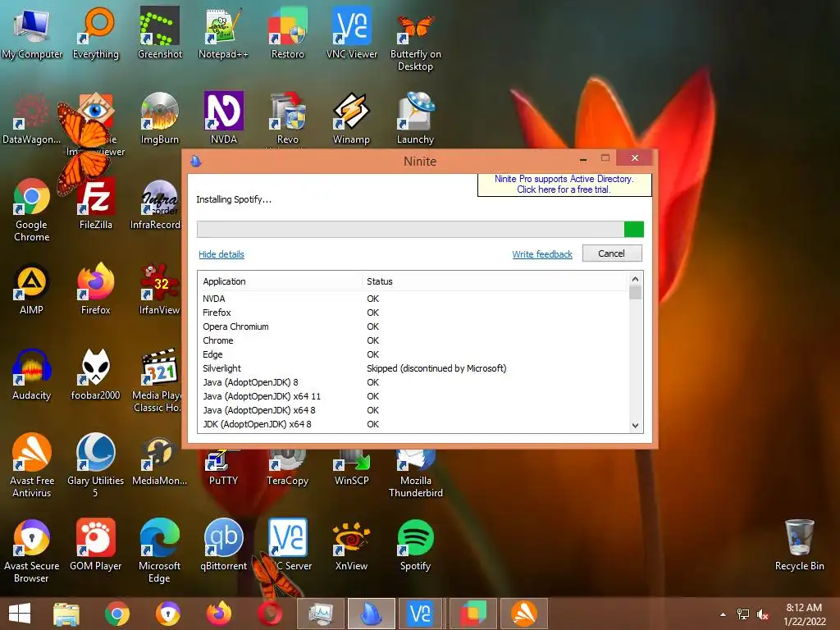Click the Ninite installation progress bar
Screen dimensions: 840x630
click(420, 230)
